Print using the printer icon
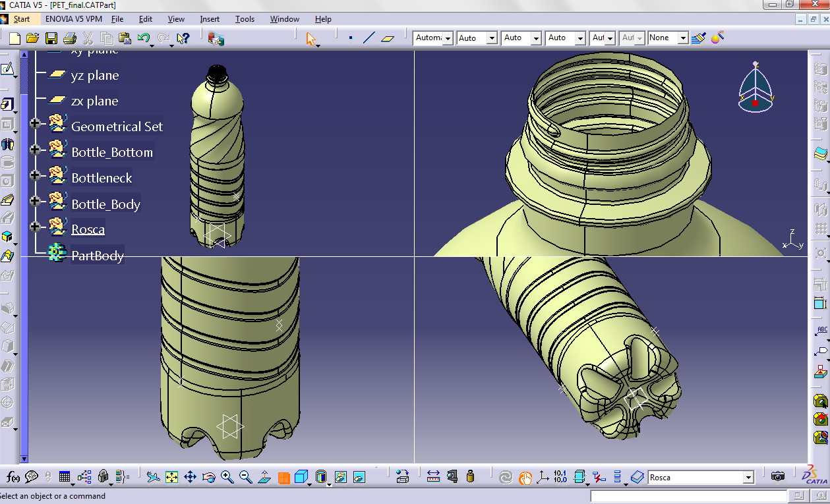This screenshot has width=830, height=504. 69,38
